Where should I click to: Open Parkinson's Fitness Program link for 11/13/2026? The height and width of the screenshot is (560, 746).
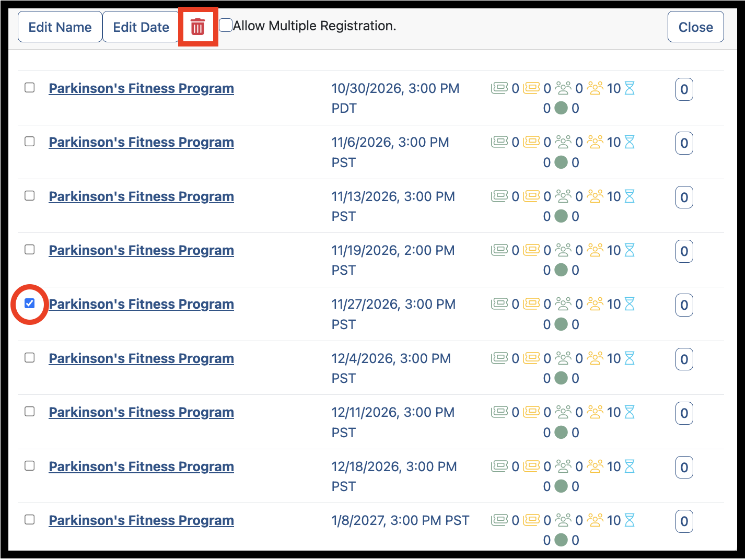click(141, 196)
